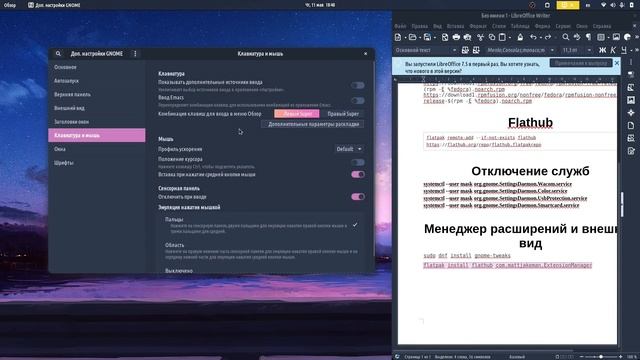Screen dimensions: 640x360
Task: Open the 'Вставка' menu in Writer
Action: click(455, 26)
